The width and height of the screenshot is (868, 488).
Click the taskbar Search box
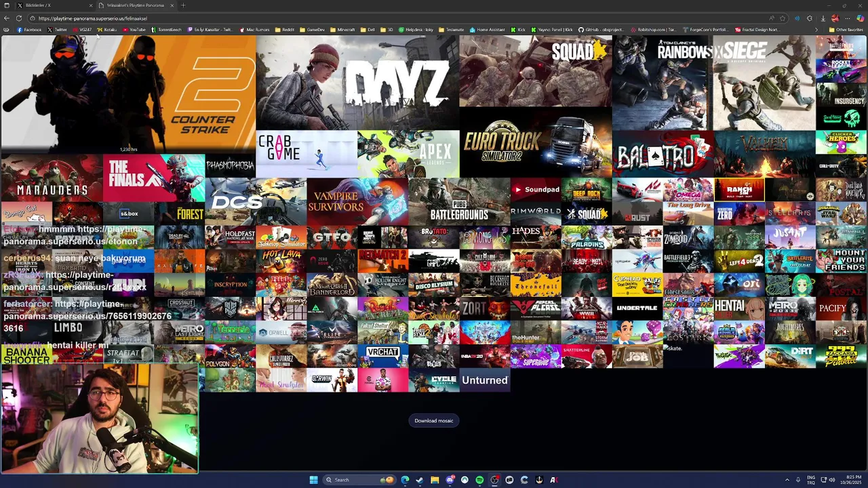click(359, 480)
